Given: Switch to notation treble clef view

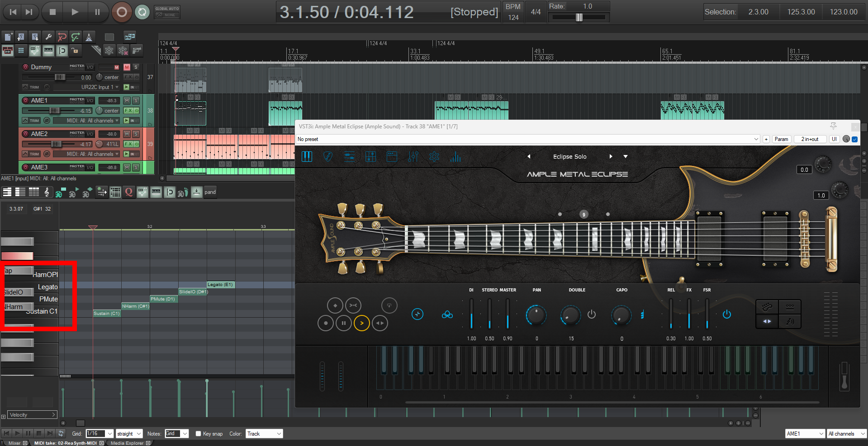Looking at the screenshot, I should [47, 192].
